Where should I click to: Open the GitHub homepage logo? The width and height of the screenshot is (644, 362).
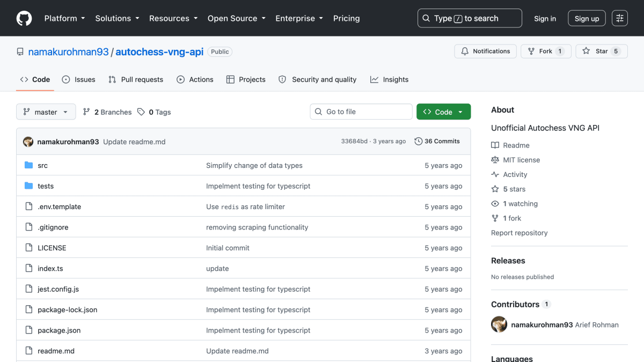(x=24, y=18)
